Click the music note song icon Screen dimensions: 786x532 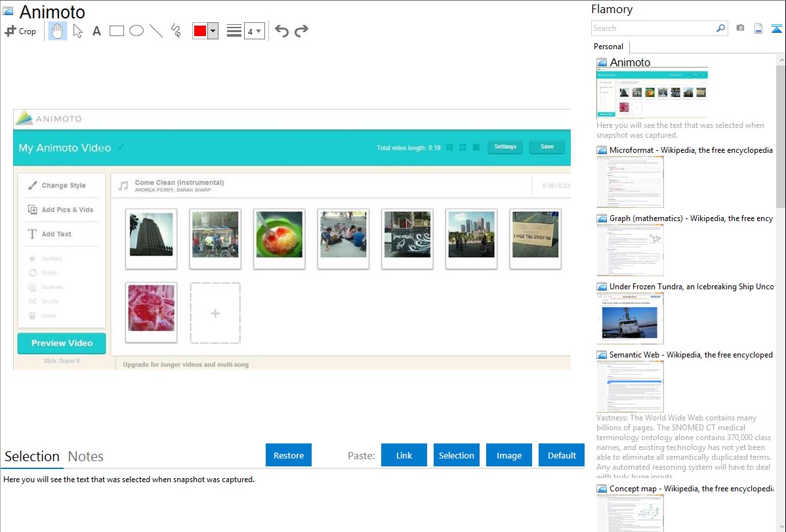pyautogui.click(x=123, y=186)
